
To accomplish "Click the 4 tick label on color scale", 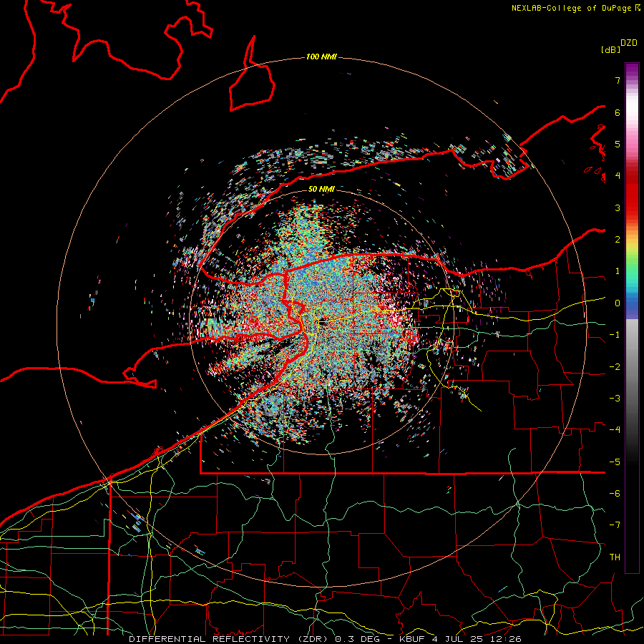I will (618, 176).
